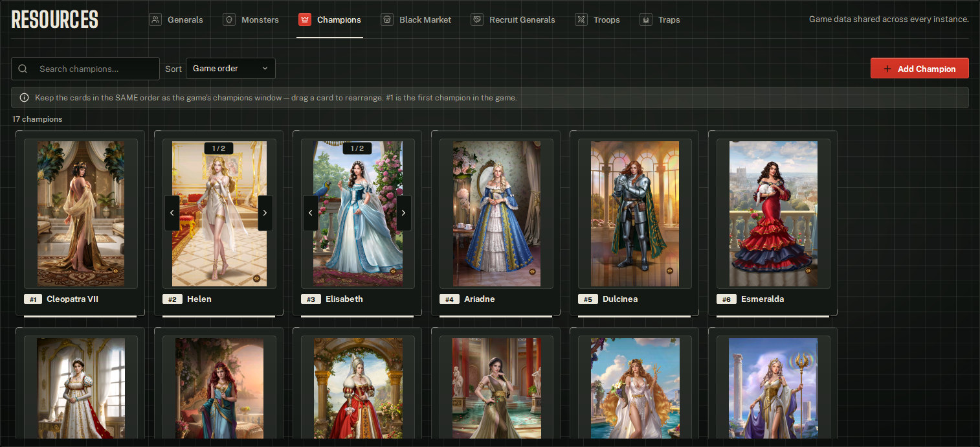Switch to the Traps tab

tap(660, 19)
